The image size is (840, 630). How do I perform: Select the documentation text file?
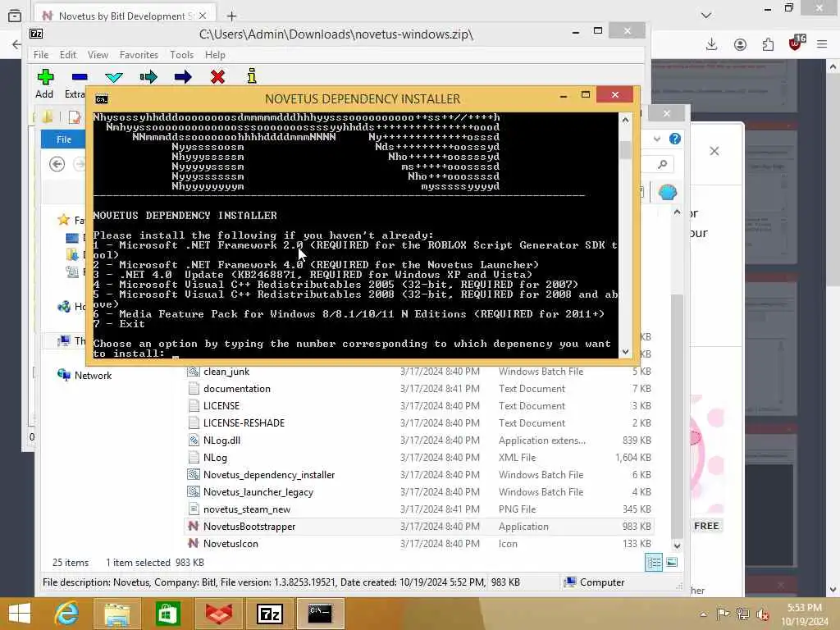[x=419, y=388]
